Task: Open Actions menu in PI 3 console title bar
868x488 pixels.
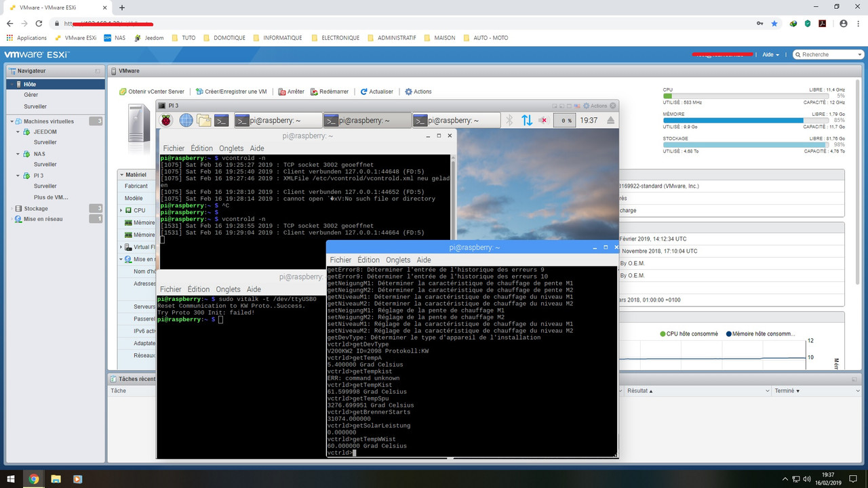Action: 595,106
